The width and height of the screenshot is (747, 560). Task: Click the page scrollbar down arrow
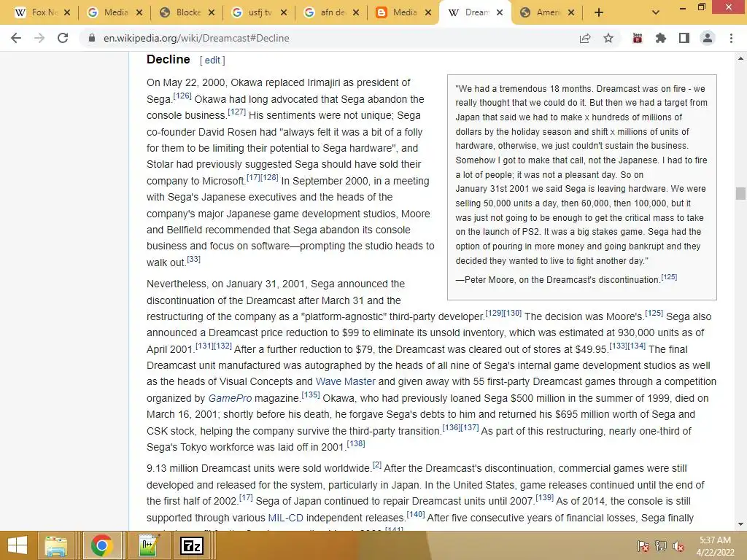740,524
